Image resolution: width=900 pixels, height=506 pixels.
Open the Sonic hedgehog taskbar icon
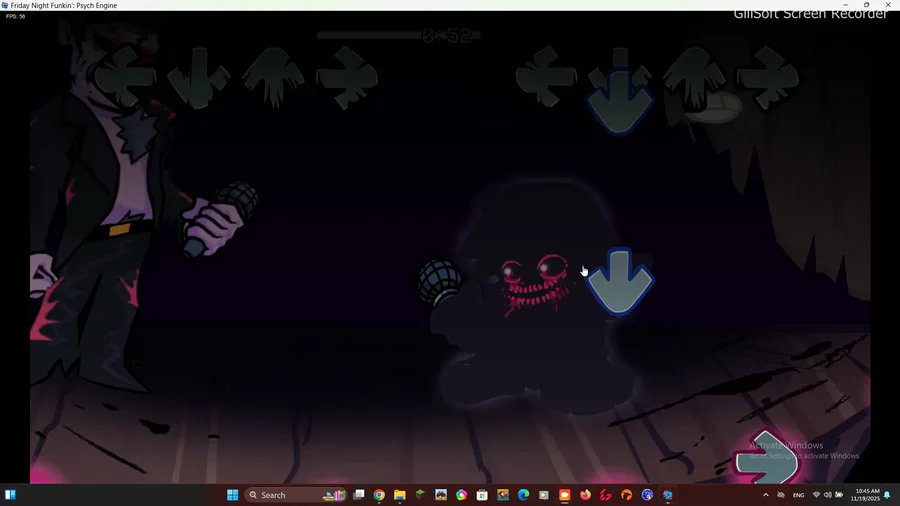647,495
